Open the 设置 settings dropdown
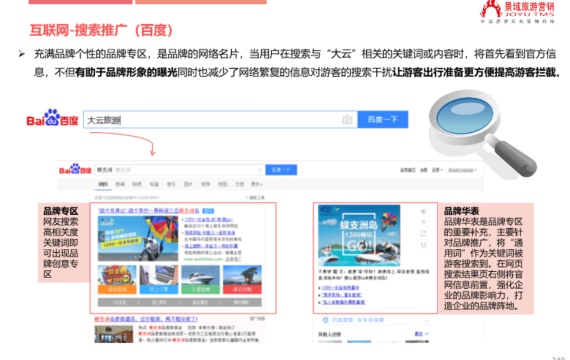 coord(437,170)
